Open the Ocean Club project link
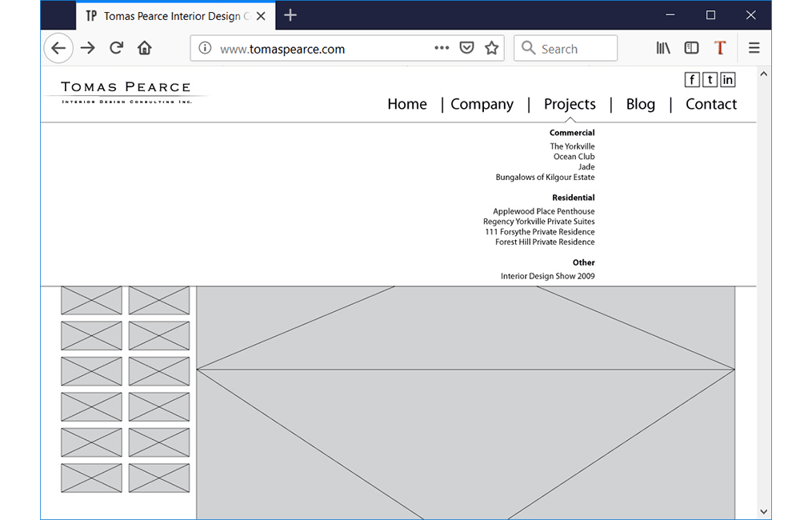812x520 pixels. pyautogui.click(x=574, y=157)
